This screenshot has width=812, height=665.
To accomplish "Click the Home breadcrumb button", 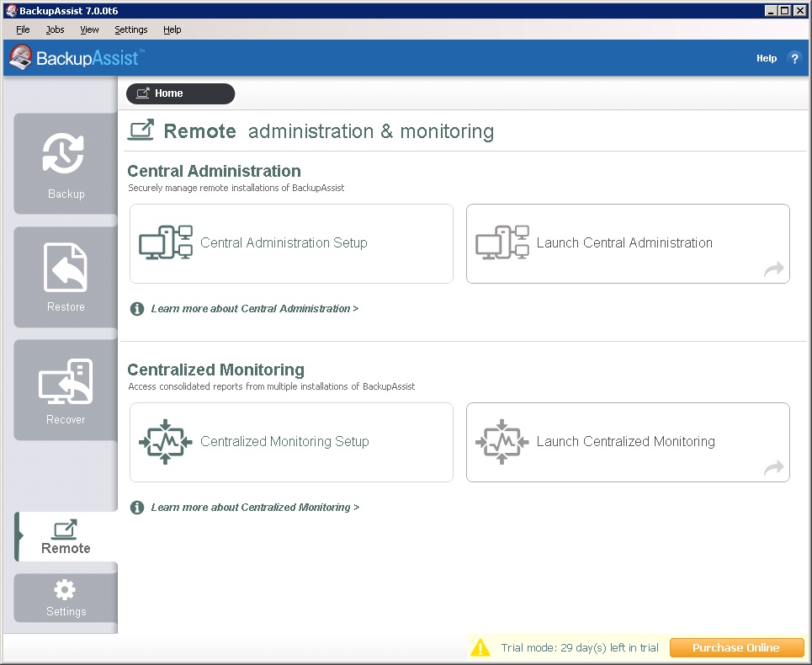I will coord(180,93).
